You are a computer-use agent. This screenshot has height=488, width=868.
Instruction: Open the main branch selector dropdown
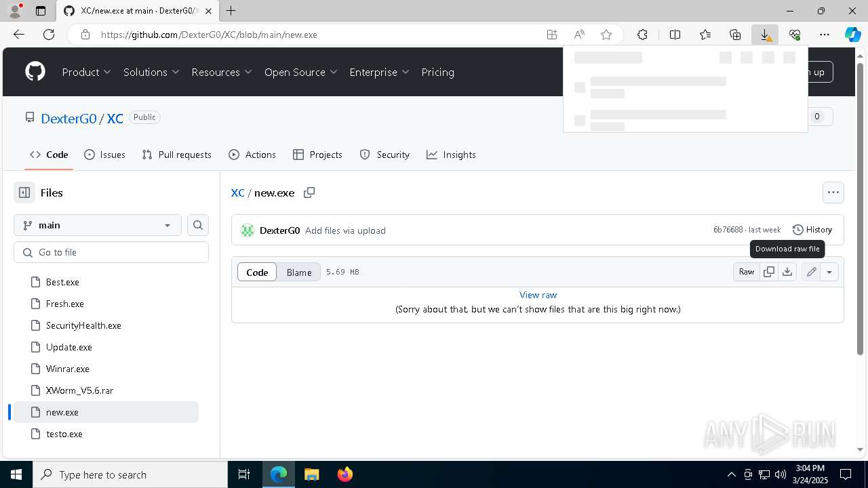click(x=98, y=225)
